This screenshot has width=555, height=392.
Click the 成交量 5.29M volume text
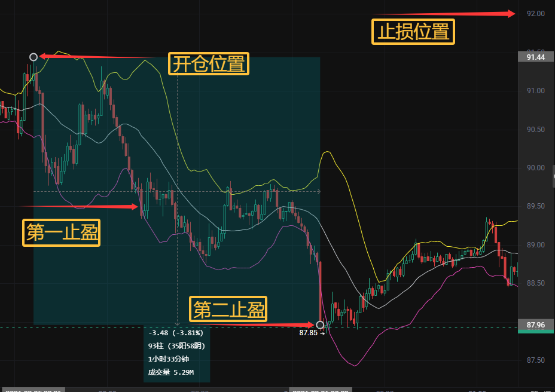(x=169, y=372)
